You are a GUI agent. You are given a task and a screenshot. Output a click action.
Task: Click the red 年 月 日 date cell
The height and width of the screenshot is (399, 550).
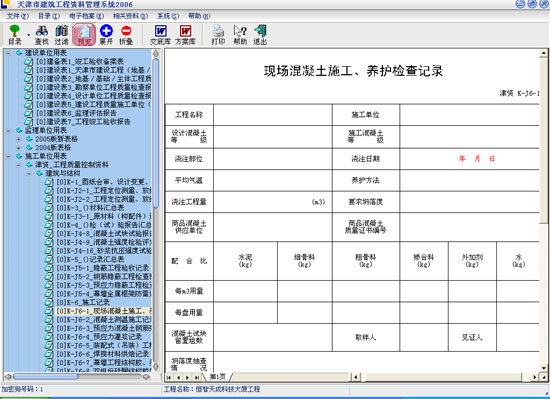click(x=470, y=159)
